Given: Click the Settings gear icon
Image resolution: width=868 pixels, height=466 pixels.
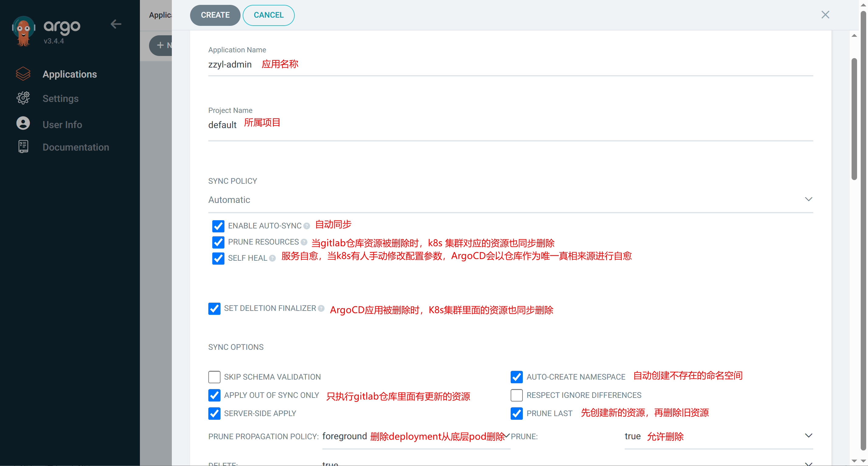Looking at the screenshot, I should 23,98.
